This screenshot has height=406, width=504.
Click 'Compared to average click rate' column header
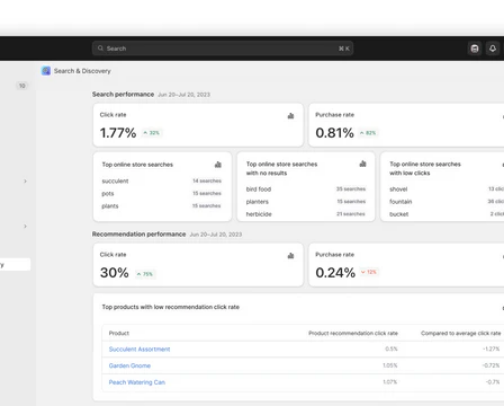pos(461,333)
